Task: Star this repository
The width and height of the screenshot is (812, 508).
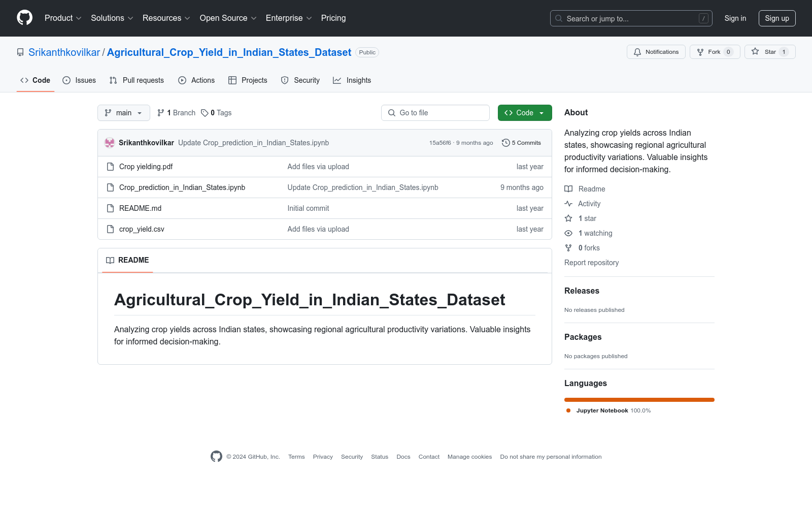Action: click(770, 52)
